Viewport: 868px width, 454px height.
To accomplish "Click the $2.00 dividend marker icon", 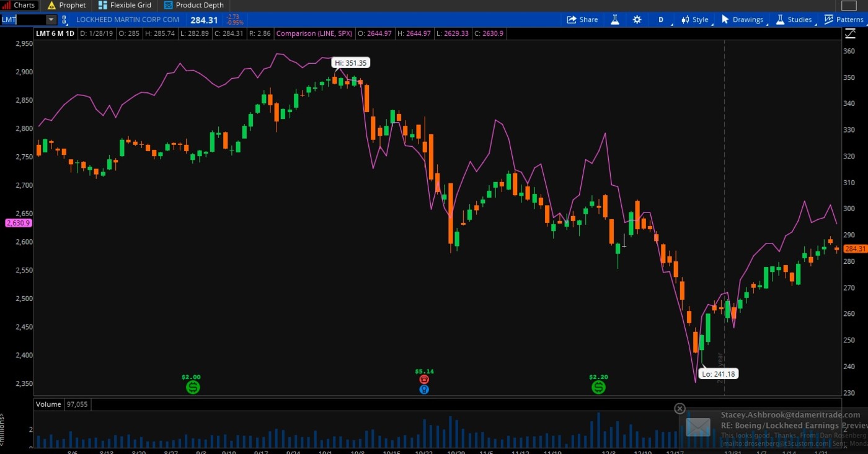I will coord(193,387).
